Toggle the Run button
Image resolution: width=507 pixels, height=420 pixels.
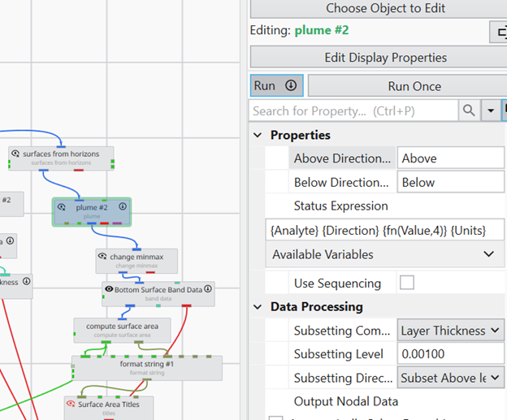276,85
